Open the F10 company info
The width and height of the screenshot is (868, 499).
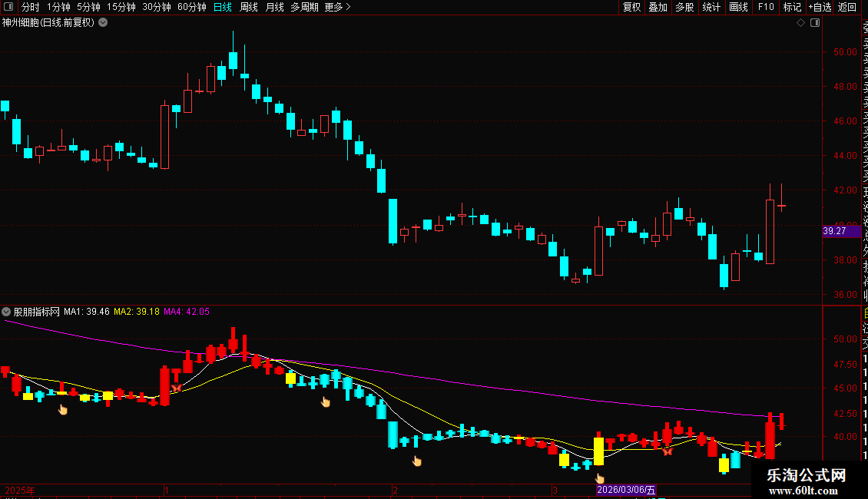click(x=766, y=7)
